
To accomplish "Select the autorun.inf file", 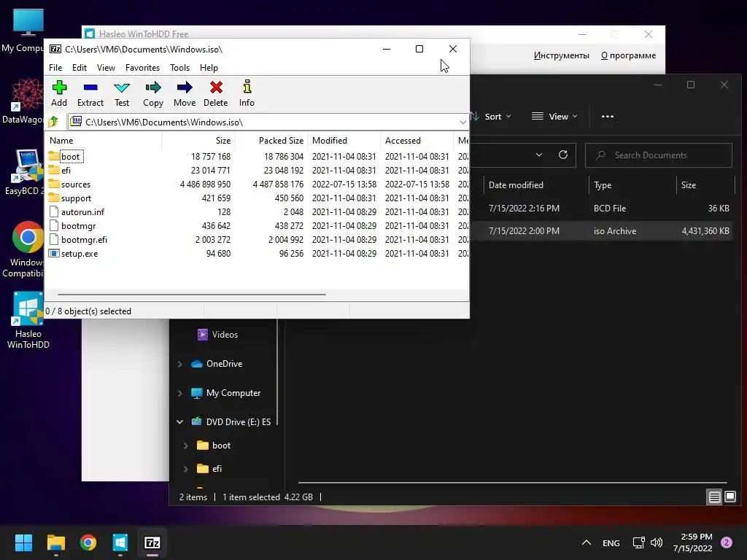I will (x=82, y=212).
